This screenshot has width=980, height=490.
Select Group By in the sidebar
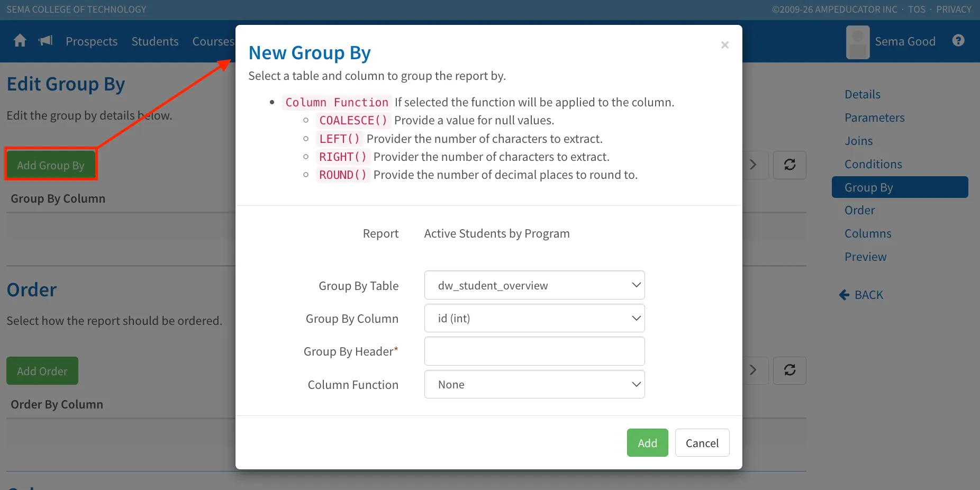coord(900,187)
